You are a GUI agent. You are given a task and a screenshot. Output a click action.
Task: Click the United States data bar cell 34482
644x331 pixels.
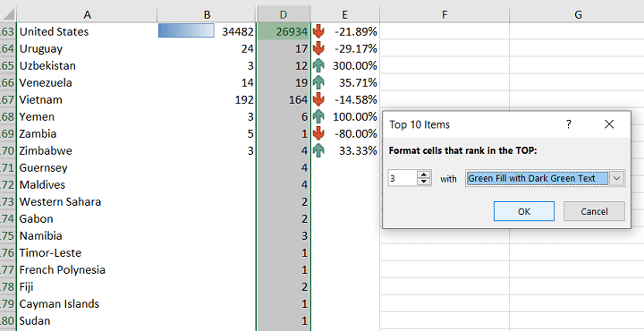tap(207, 31)
